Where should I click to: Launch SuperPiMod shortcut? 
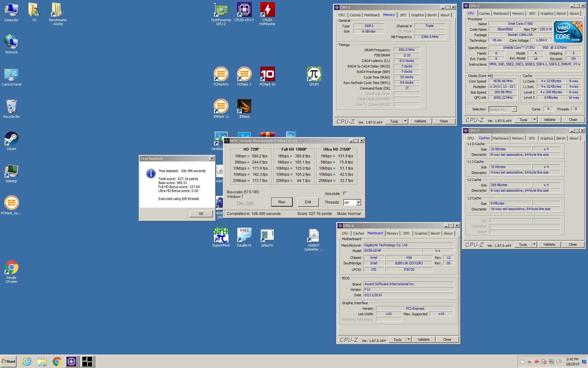(221, 237)
